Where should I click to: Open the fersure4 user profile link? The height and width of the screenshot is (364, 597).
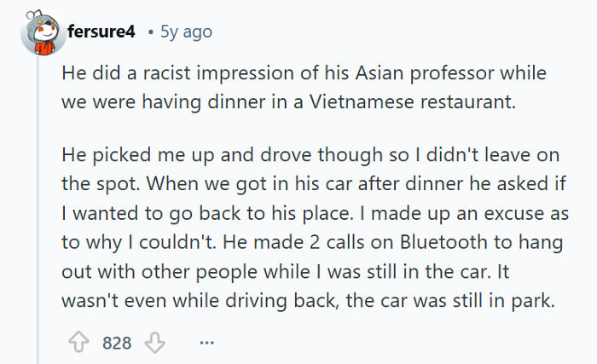(x=101, y=32)
